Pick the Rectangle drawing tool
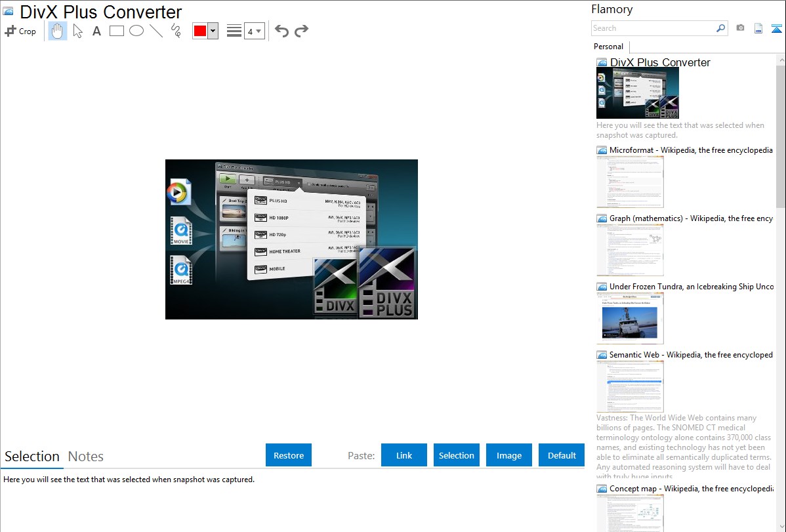The width and height of the screenshot is (786, 532). tap(117, 31)
